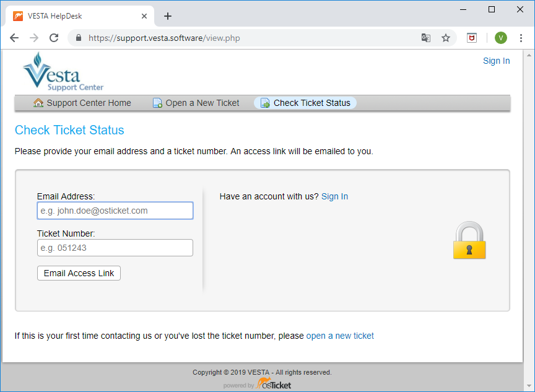Go to Support Center Home

(x=82, y=103)
